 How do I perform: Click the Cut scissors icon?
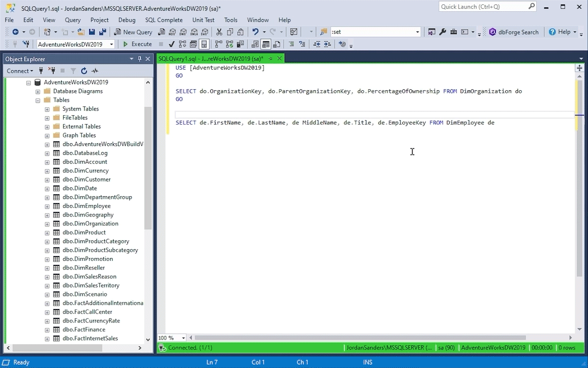pos(219,32)
